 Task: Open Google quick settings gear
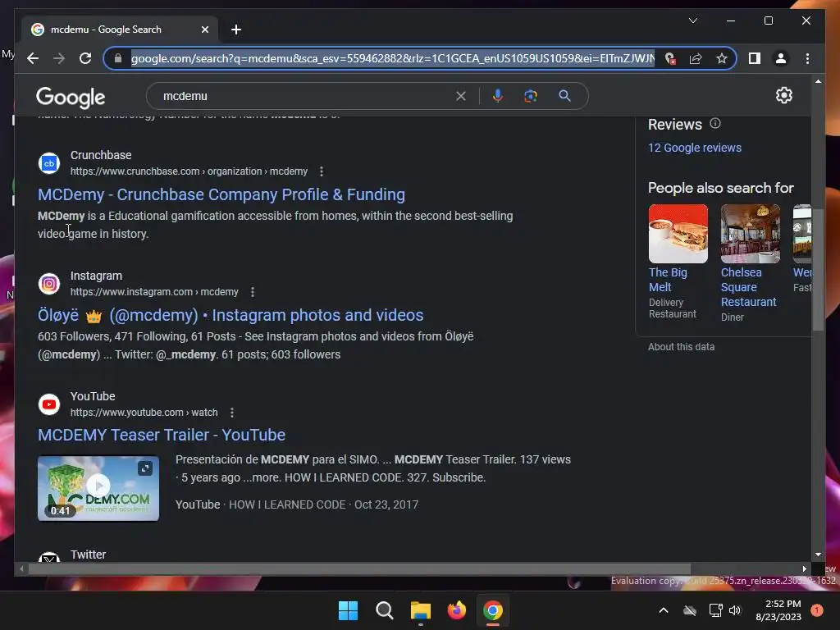click(783, 95)
